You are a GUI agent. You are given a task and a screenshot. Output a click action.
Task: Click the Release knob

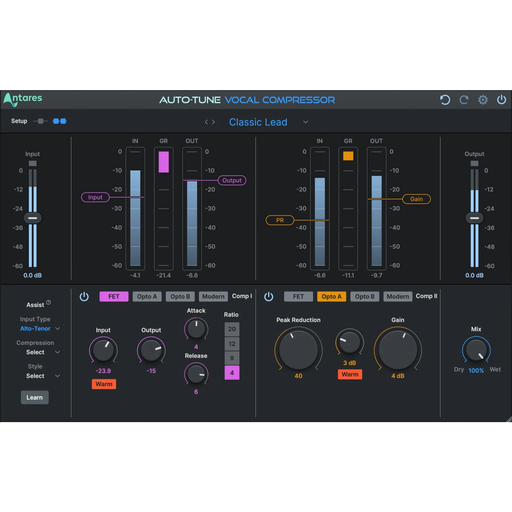[196, 374]
